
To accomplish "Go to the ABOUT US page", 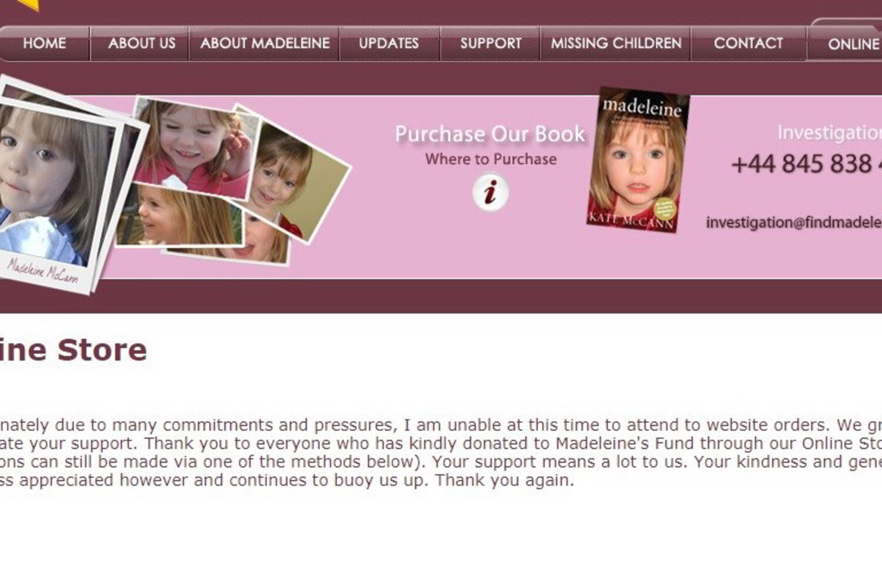I will 141,43.
